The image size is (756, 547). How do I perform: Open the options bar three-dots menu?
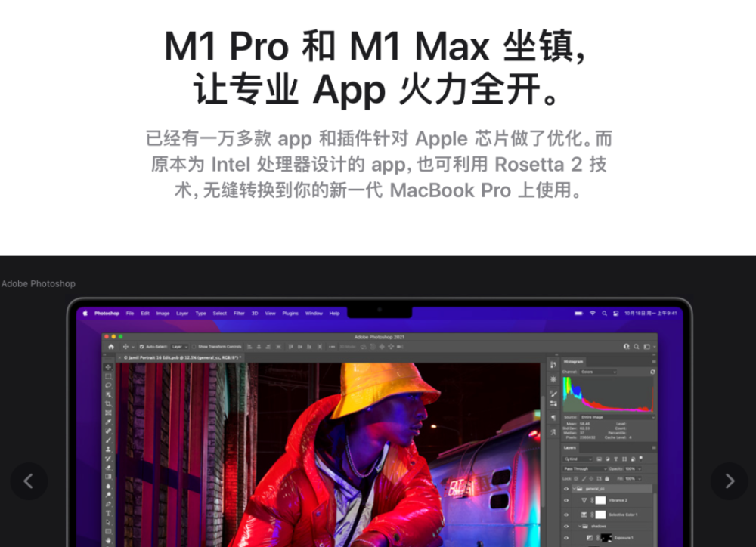click(x=332, y=347)
